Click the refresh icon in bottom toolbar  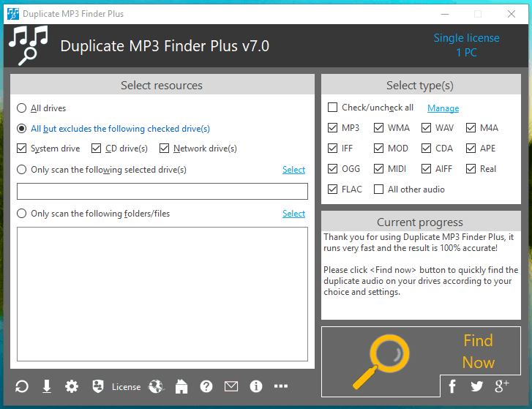22,386
